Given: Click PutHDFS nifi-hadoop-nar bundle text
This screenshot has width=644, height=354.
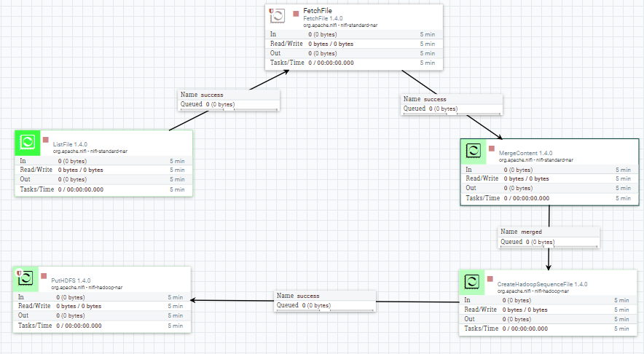Looking at the screenshot, I should (x=87, y=288).
